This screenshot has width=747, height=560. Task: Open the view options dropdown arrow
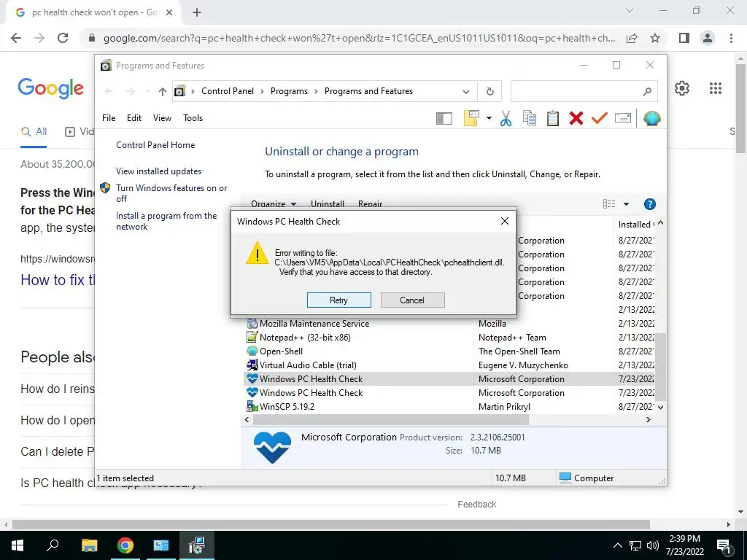(x=626, y=204)
